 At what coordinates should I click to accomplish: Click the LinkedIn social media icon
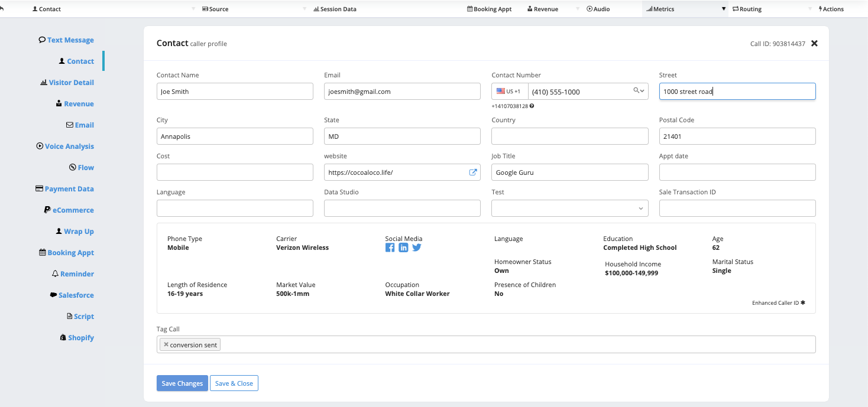point(403,248)
